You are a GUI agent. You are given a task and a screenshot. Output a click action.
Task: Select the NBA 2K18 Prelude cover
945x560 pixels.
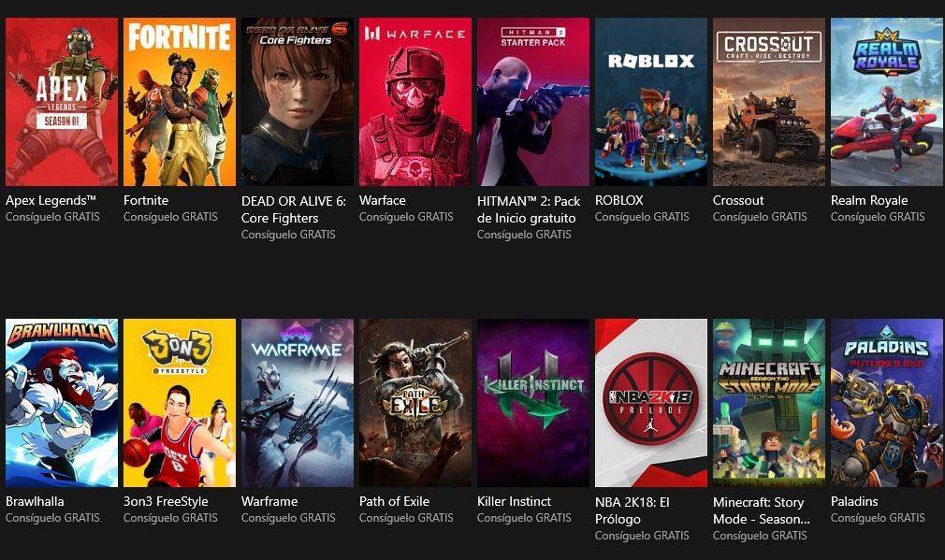(651, 403)
